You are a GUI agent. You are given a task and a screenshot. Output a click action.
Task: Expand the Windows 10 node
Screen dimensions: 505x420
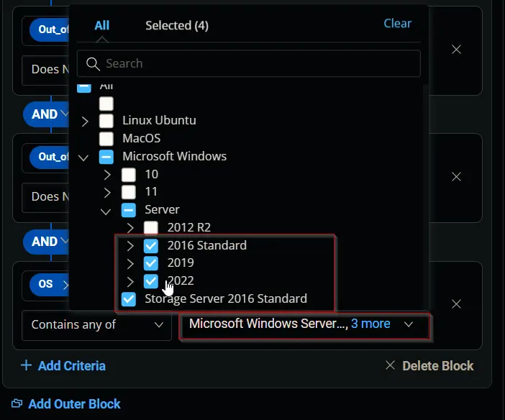107,175
